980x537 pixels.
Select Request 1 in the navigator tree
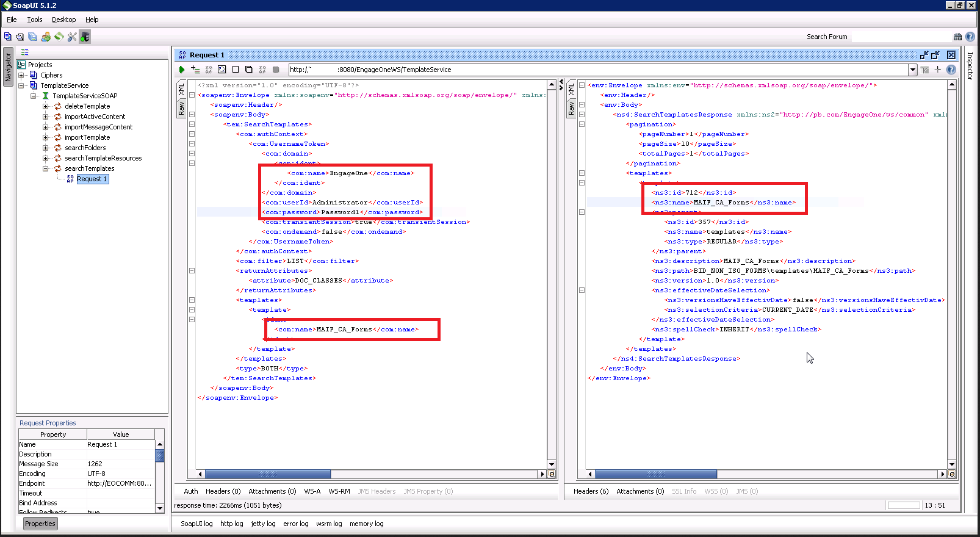point(92,179)
